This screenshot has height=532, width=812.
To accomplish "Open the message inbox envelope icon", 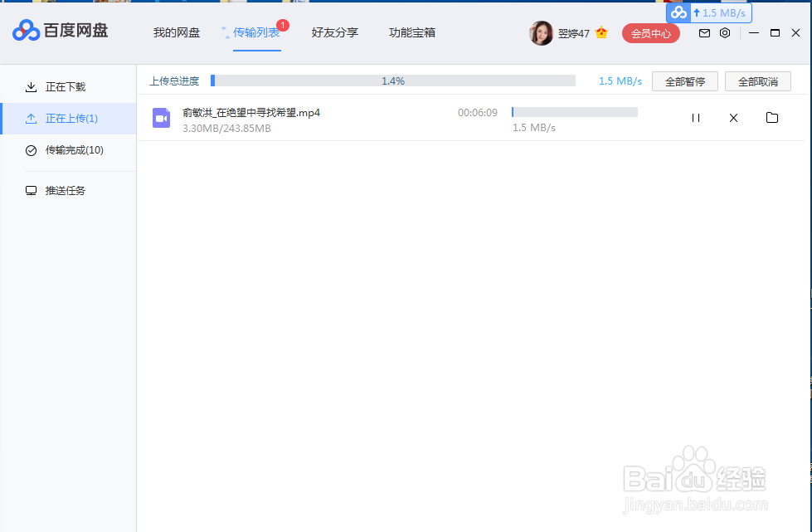I will [x=704, y=32].
